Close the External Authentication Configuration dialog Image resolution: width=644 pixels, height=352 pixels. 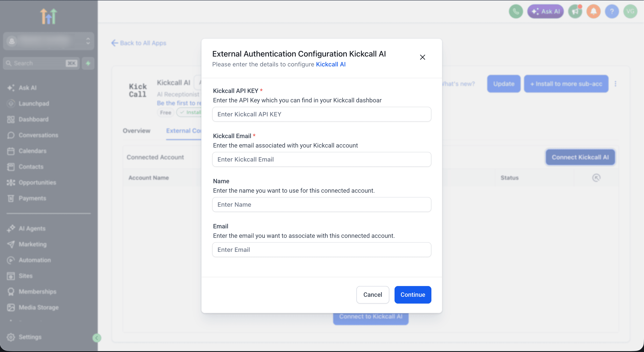(422, 57)
